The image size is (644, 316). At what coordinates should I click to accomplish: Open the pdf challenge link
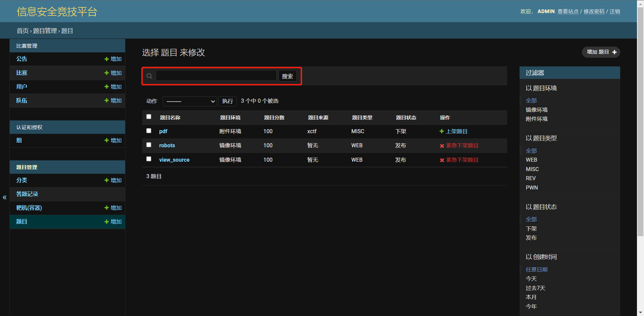point(163,131)
